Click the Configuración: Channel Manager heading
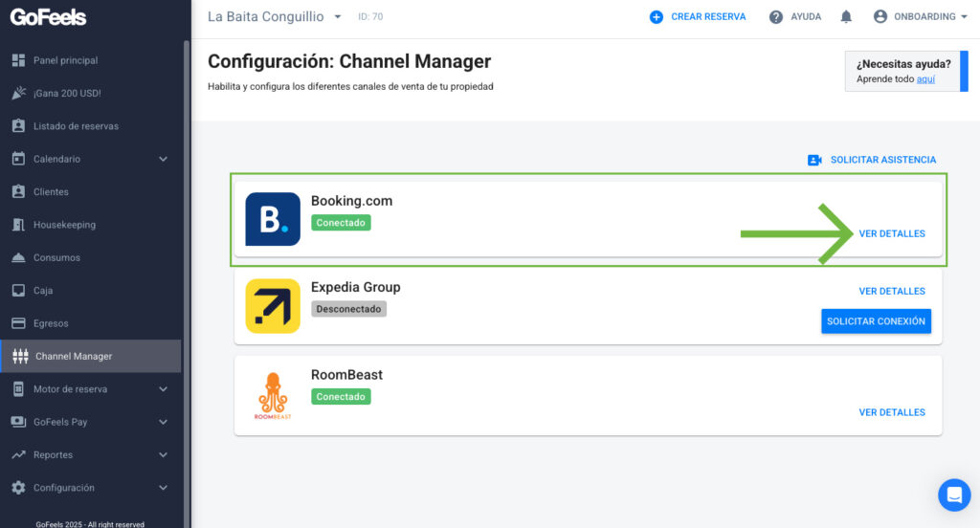The height and width of the screenshot is (528, 980). (x=349, y=61)
